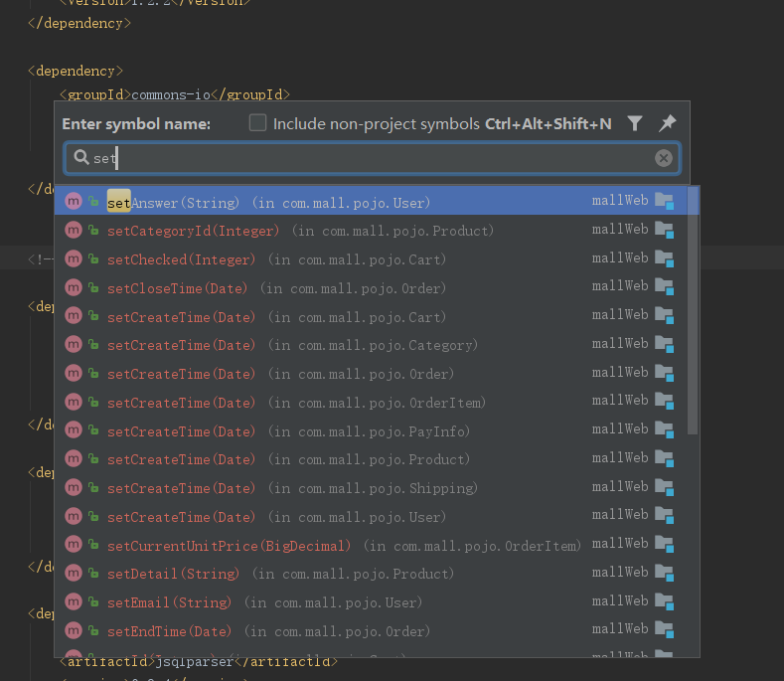Click public lock icon on setEmail row
The height and width of the screenshot is (681, 784).
pyautogui.click(x=93, y=601)
